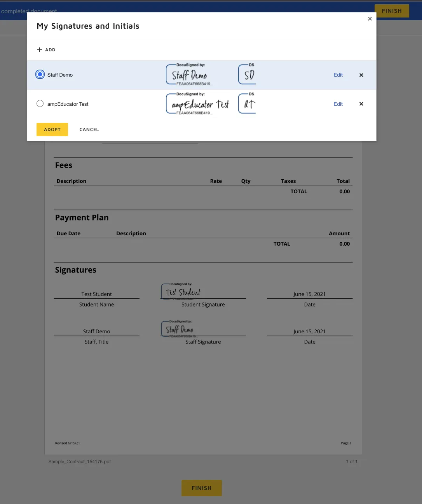422x504 pixels.
Task: Click the '1 of 1' page count
Action: click(352, 462)
